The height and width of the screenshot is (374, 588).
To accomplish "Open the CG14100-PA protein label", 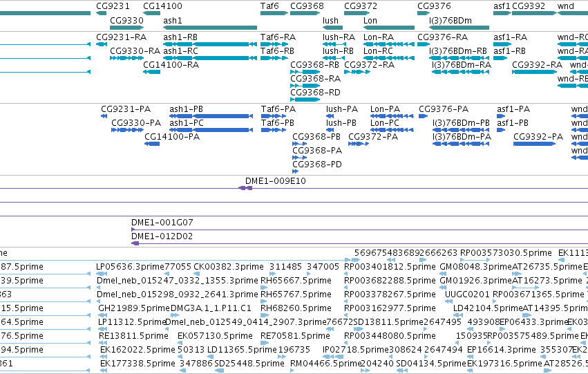I will pyautogui.click(x=172, y=137).
